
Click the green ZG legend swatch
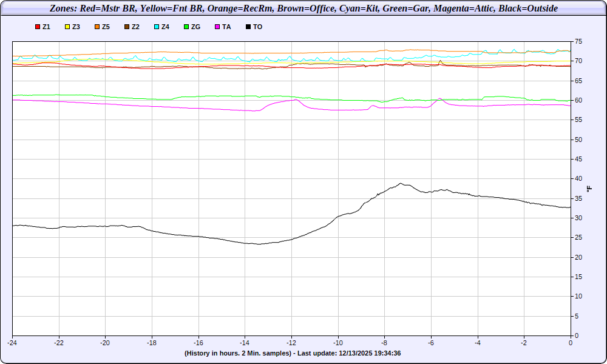coord(186,27)
